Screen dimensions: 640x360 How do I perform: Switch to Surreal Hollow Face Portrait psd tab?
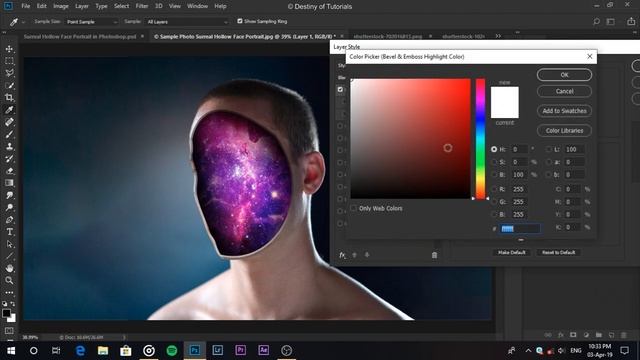point(80,36)
